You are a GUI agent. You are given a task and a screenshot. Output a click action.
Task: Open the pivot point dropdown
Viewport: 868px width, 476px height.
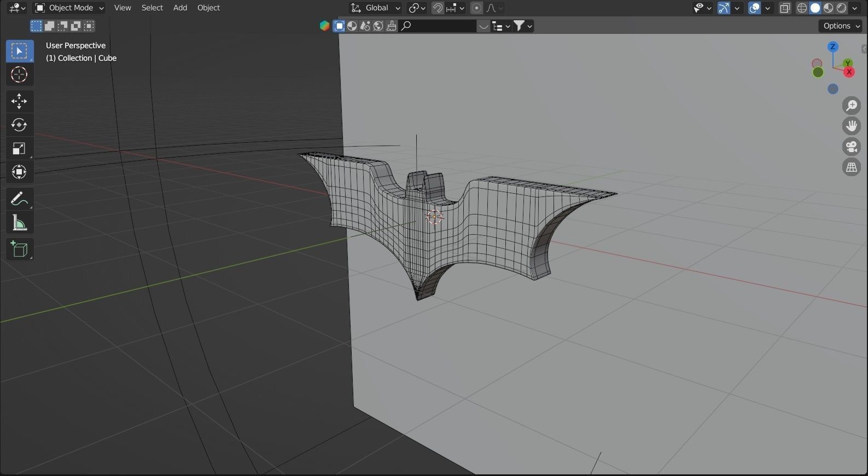(417, 8)
